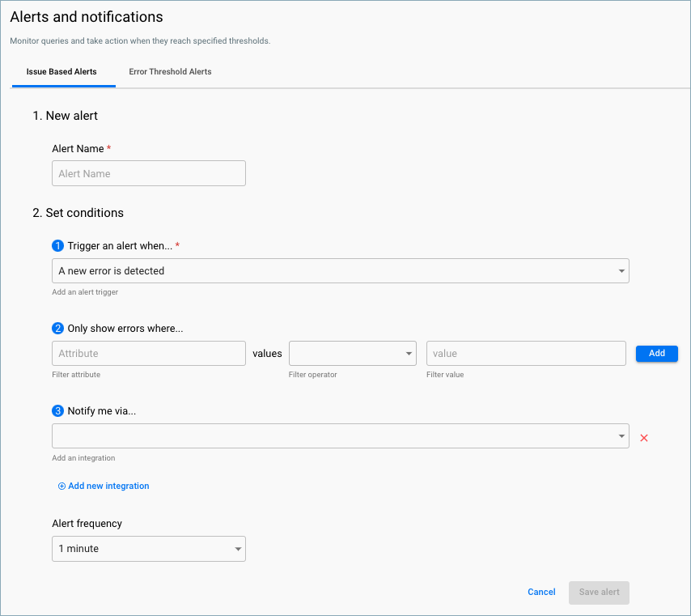Click the plus icon beside Add new integration
The height and width of the screenshot is (616, 691).
pyautogui.click(x=61, y=486)
